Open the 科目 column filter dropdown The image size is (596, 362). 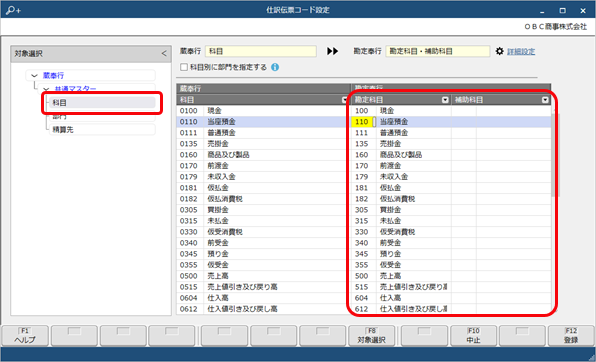pyautogui.click(x=345, y=100)
